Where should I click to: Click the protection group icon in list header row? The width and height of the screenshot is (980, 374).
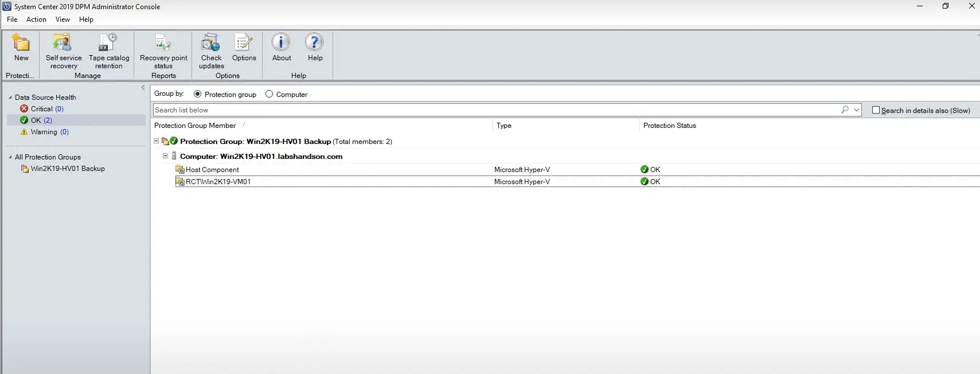[x=165, y=141]
